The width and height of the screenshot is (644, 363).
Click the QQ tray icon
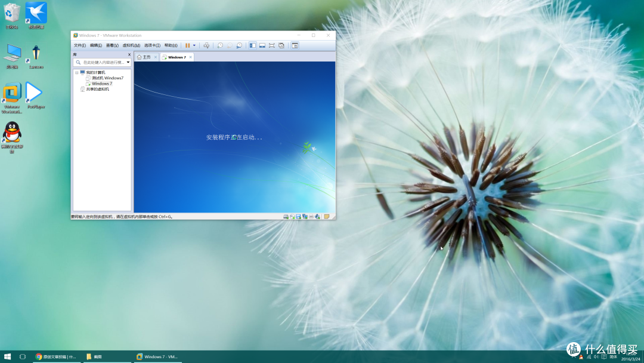tap(581, 356)
